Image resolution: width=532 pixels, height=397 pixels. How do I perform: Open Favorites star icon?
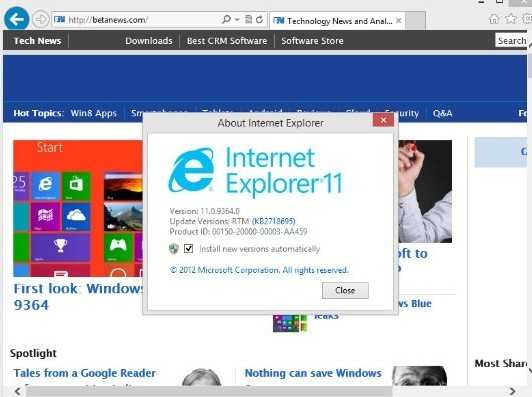pos(511,19)
